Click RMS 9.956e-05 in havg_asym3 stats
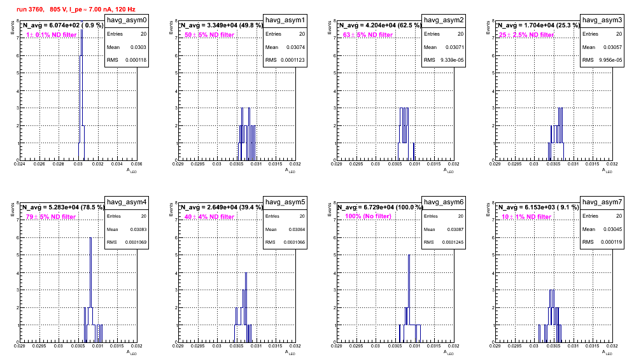Image resolution: width=634 pixels, height=364 pixels. point(602,60)
